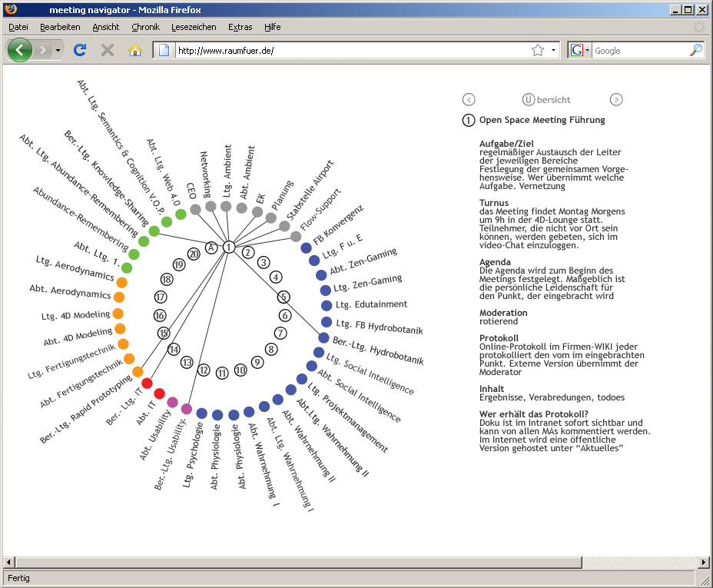Click into the Google search field
Image resolution: width=713 pixels, height=588 pixels.
tap(638, 51)
